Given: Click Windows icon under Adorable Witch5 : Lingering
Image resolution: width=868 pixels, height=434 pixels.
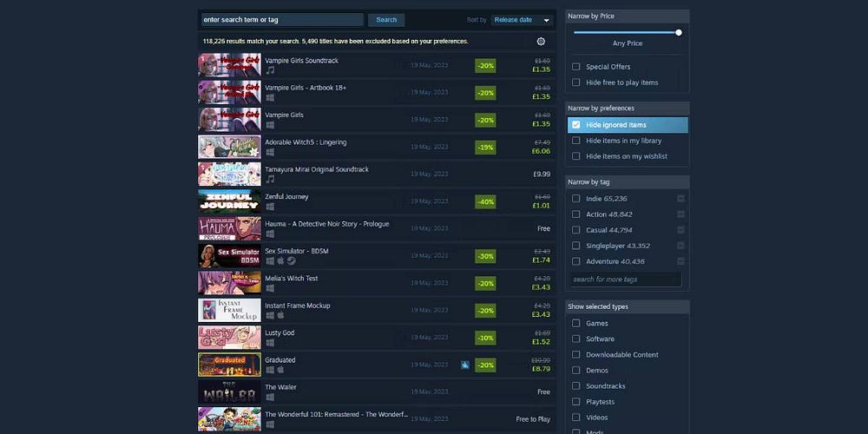Looking at the screenshot, I should click(270, 152).
